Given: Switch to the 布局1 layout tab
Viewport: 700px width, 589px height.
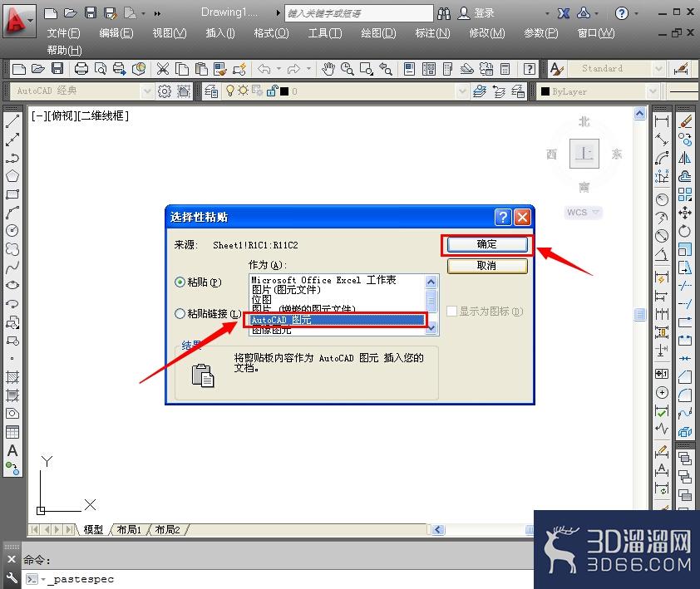Looking at the screenshot, I should point(129,530).
